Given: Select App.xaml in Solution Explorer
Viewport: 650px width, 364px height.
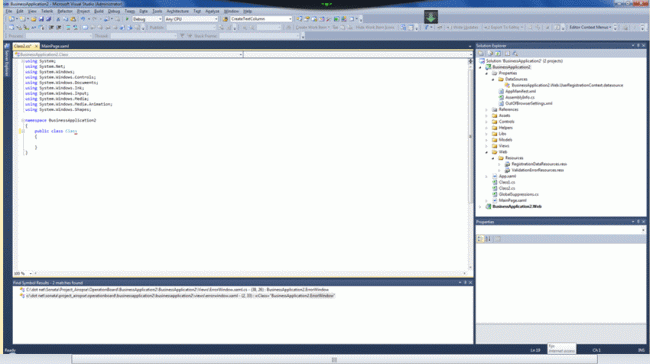Looking at the screenshot, I should (x=507, y=176).
